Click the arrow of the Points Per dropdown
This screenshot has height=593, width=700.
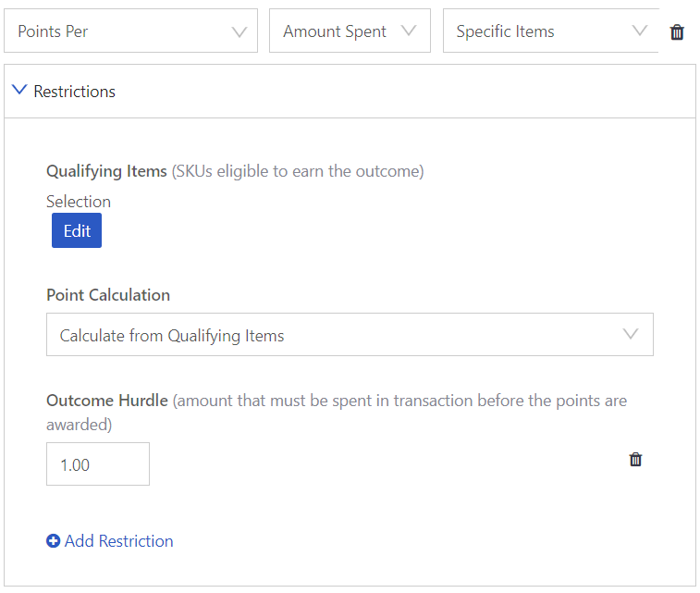[x=239, y=32]
